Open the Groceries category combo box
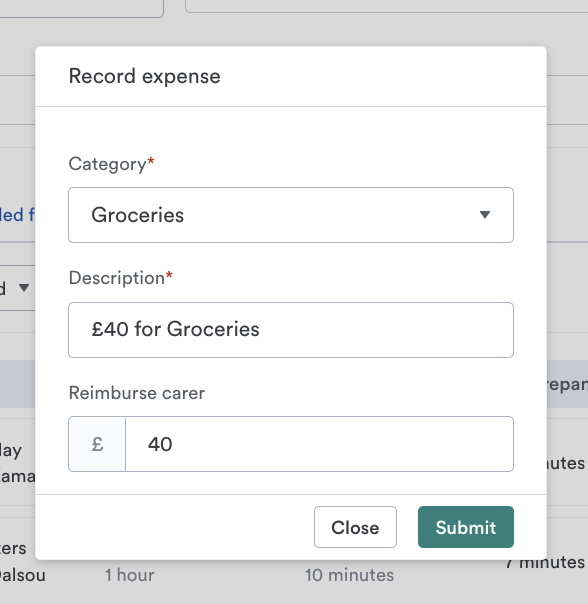588x604 pixels. point(291,215)
